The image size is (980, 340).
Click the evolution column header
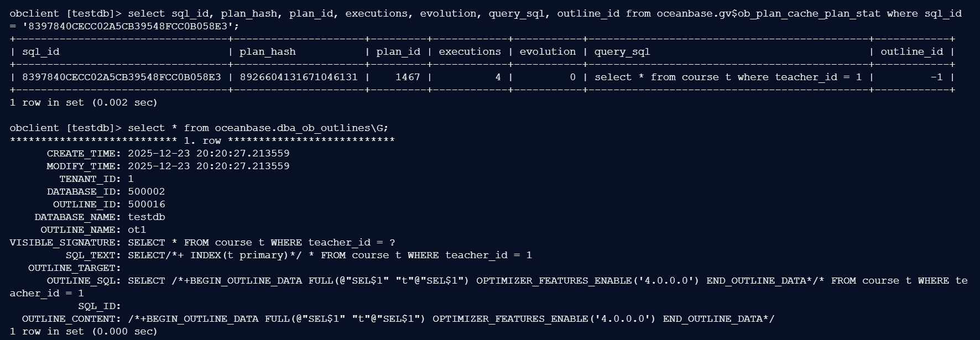point(548,52)
